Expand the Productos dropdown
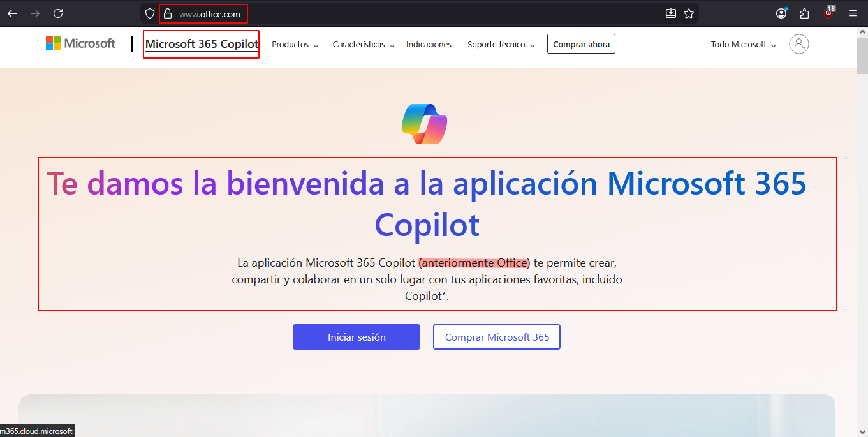This screenshot has width=868, height=437. 295,45
